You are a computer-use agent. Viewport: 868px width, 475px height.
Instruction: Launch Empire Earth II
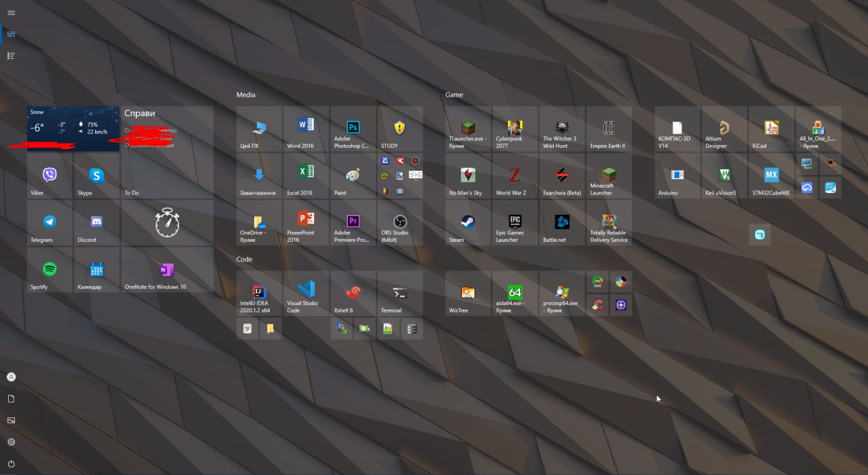tap(609, 129)
